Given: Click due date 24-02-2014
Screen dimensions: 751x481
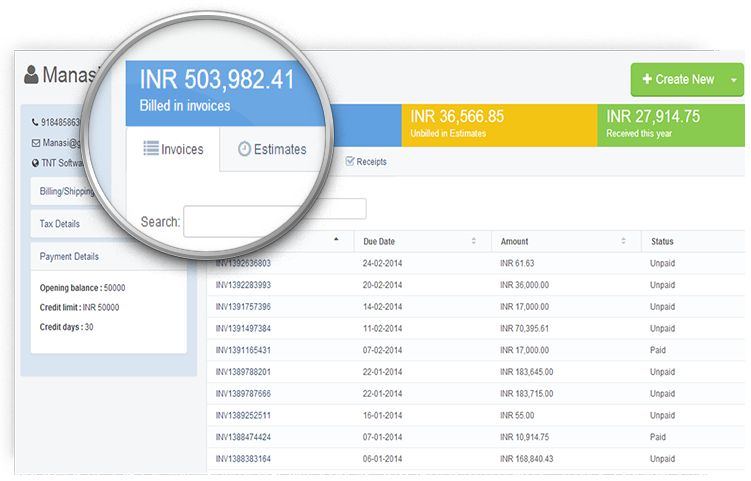Looking at the screenshot, I should [x=382, y=263].
